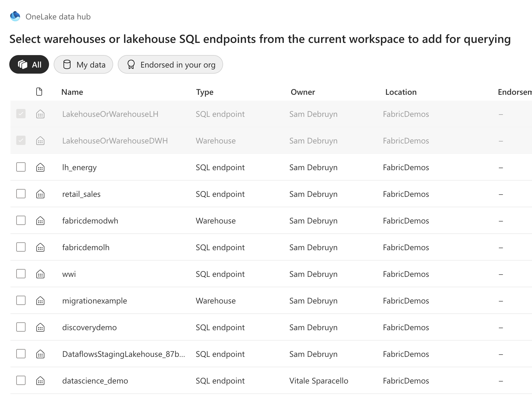Viewport: 532px width, 407px height.
Task: Check the checkbox for lh_energy
Action: pos(21,167)
